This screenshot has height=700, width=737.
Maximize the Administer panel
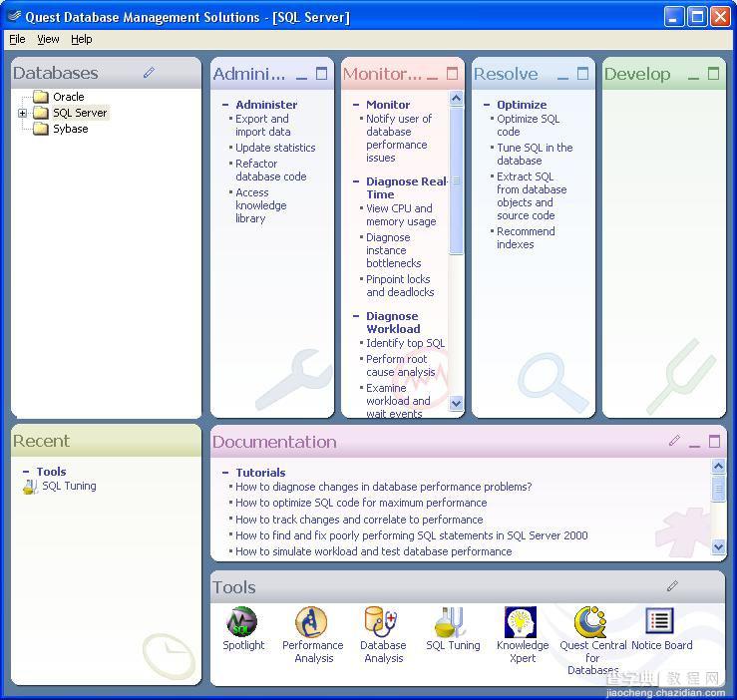321,74
